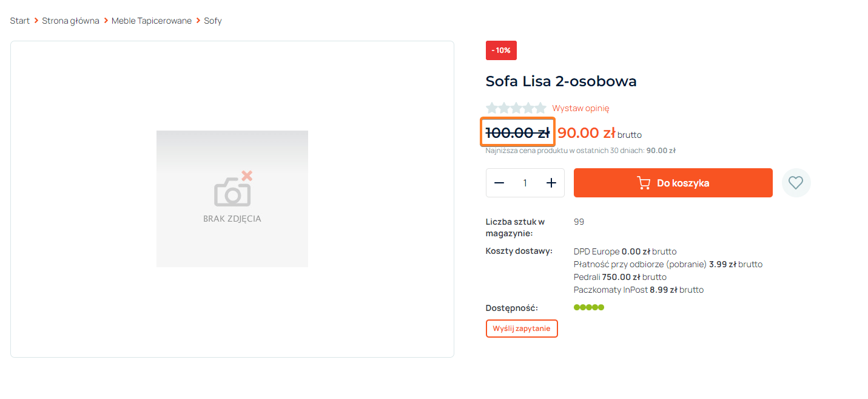This screenshot has height=399, width=868.
Task: Decrease quantity with minus button
Action: (499, 183)
